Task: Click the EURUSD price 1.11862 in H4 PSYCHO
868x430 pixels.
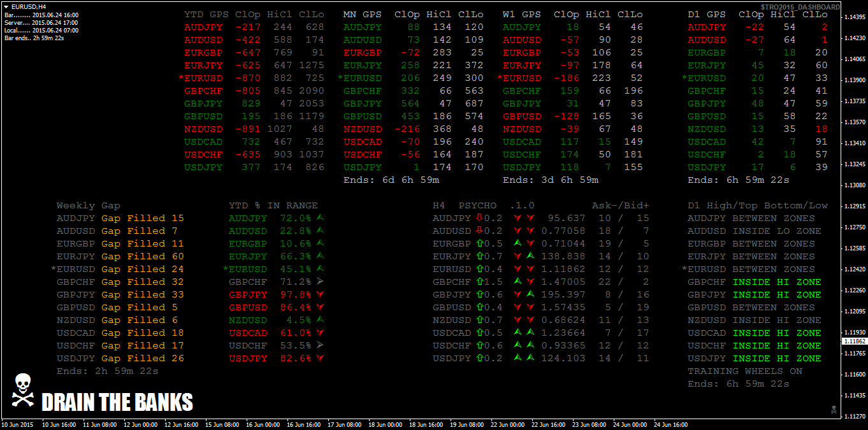Action: (x=563, y=269)
